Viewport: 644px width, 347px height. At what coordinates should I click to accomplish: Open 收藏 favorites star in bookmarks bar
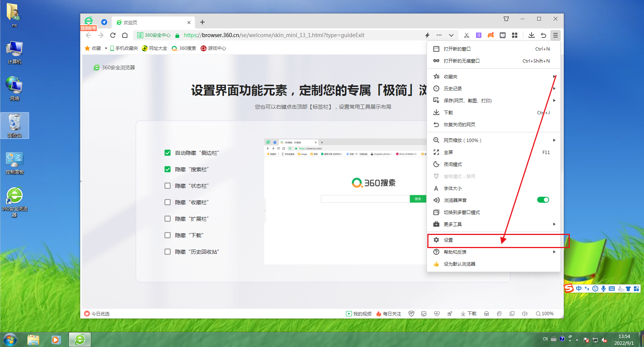(x=93, y=48)
